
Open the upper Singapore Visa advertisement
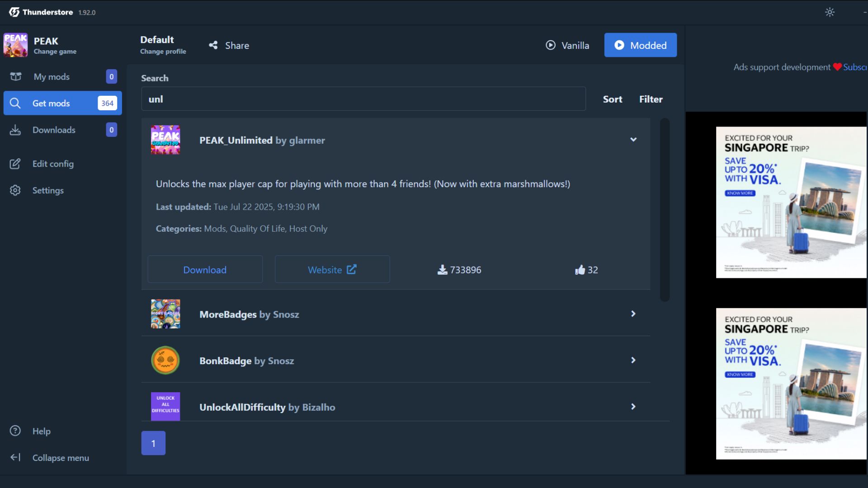click(x=792, y=202)
